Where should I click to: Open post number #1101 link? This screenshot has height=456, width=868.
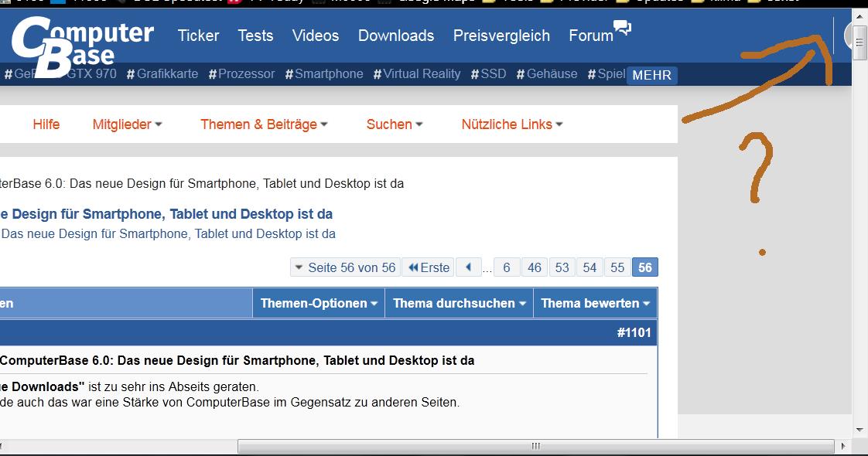pos(634,333)
